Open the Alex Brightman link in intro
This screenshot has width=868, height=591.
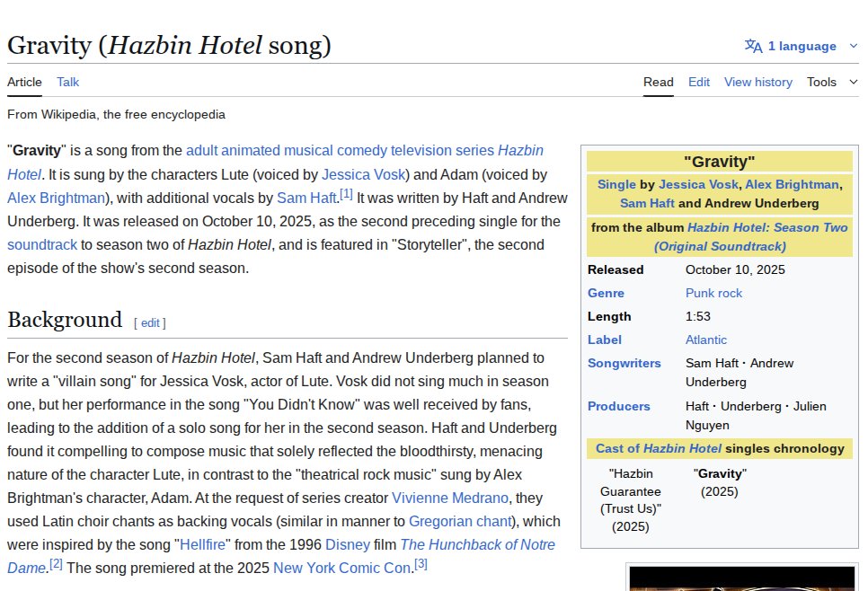tap(56, 198)
